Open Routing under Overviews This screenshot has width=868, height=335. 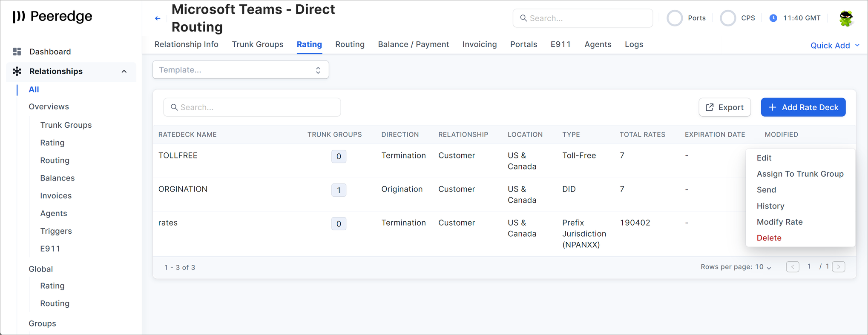pyautogui.click(x=55, y=160)
